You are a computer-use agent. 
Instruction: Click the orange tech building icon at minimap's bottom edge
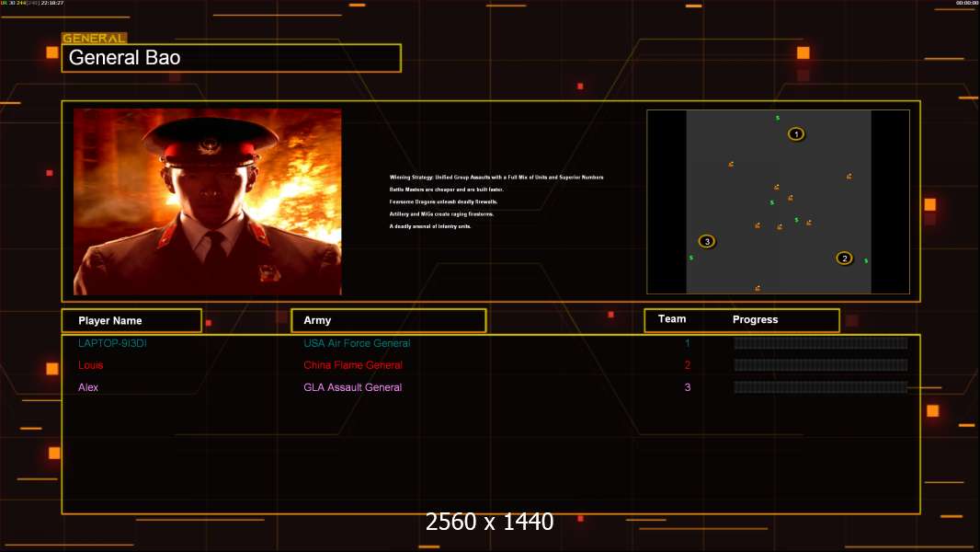point(758,288)
